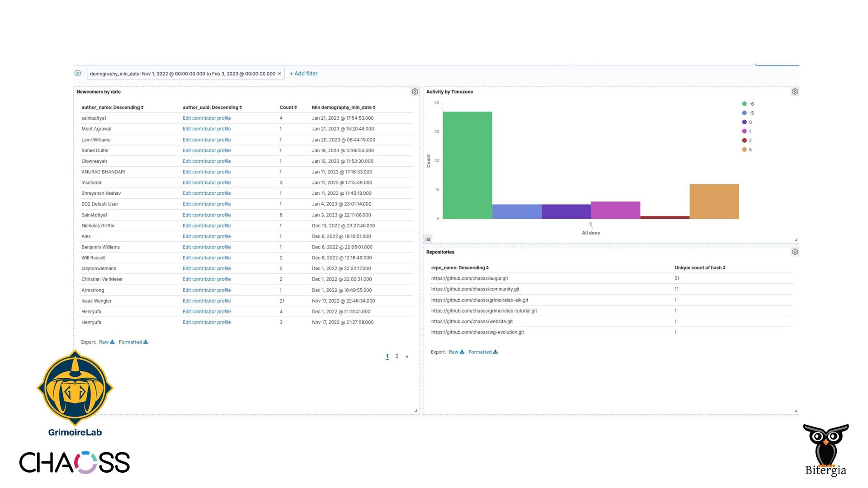Sort by Unique count of hash column
This screenshot has width=868, height=488.
point(699,268)
